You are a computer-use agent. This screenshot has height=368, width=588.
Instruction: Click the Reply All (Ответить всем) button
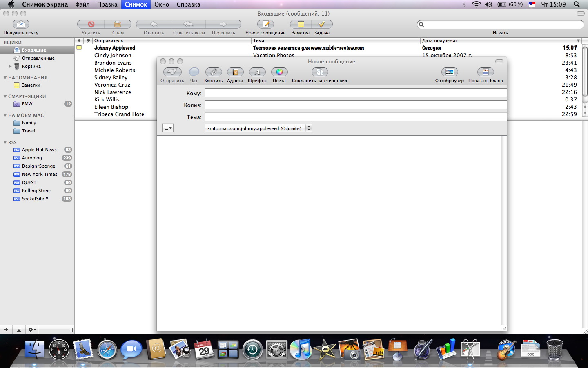click(x=188, y=24)
